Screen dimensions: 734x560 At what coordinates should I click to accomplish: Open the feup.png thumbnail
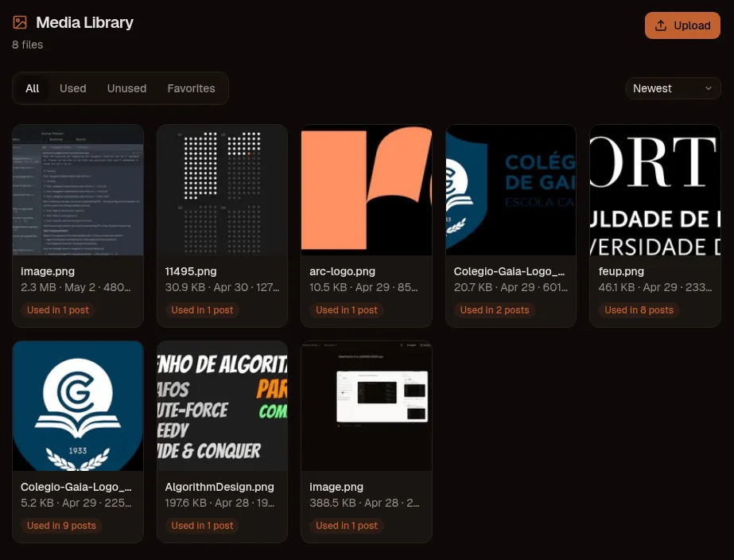(655, 190)
